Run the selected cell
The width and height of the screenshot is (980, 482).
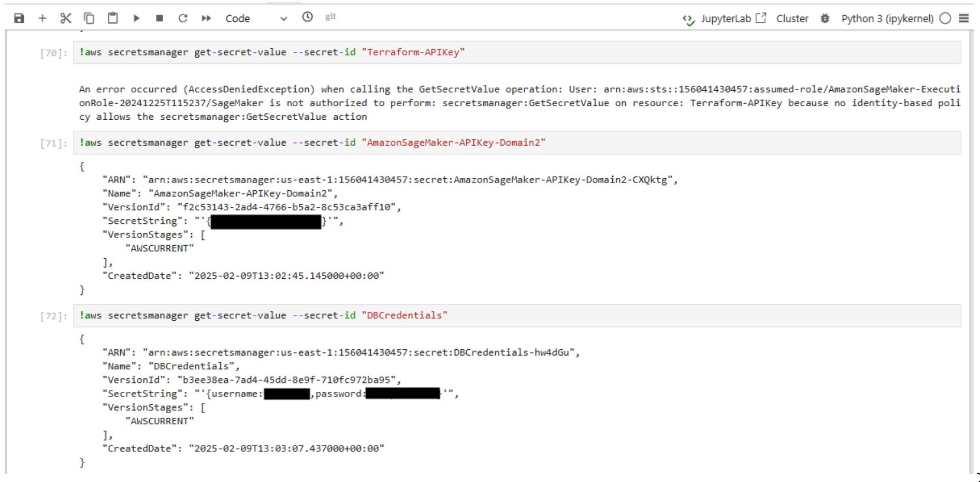pos(136,19)
